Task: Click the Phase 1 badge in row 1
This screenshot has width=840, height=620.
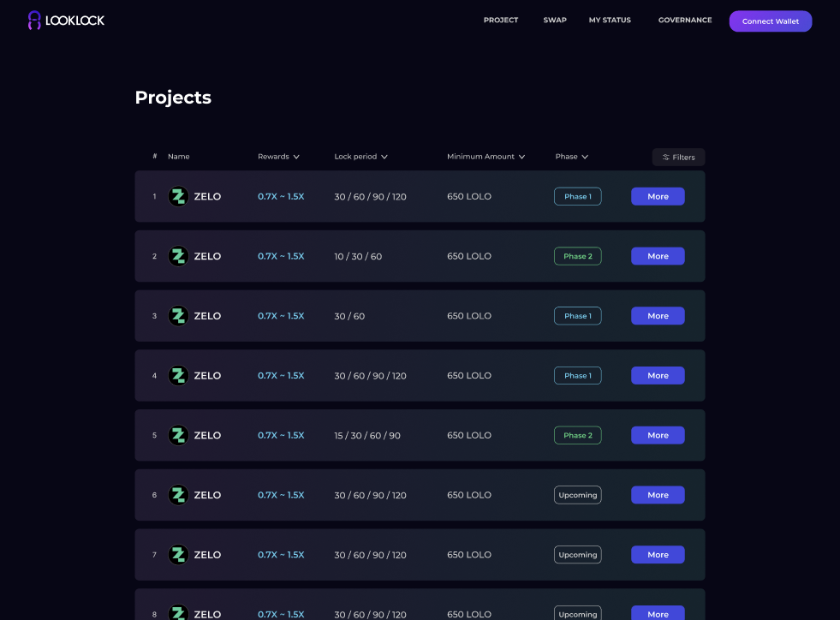Action: coord(577,196)
